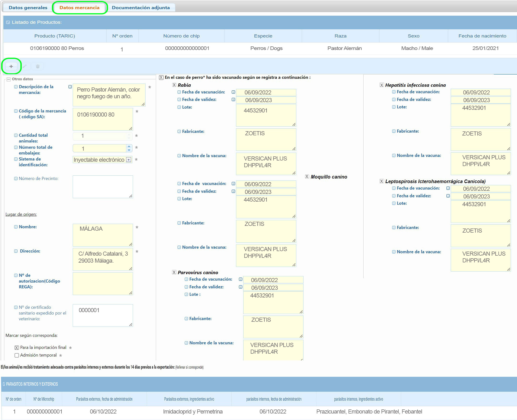Collapse the Otros datos section

click(x=8, y=79)
